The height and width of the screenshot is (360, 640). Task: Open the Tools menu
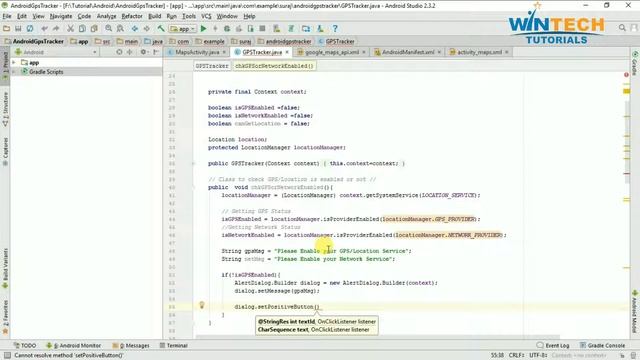[x=189, y=16]
